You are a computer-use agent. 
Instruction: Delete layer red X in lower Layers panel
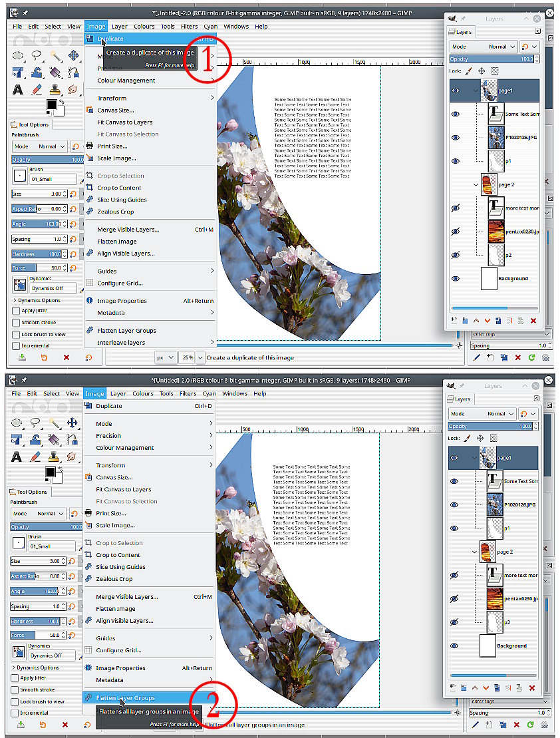coord(532,687)
